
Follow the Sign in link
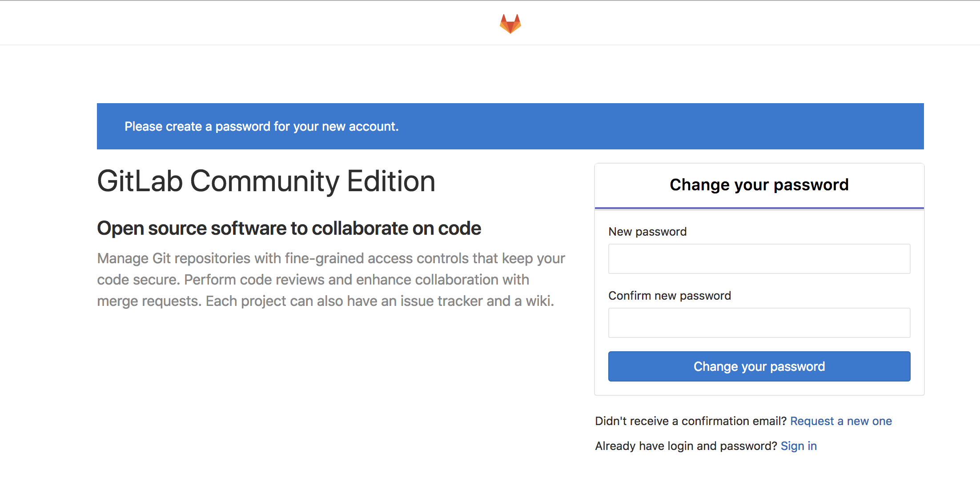click(799, 446)
